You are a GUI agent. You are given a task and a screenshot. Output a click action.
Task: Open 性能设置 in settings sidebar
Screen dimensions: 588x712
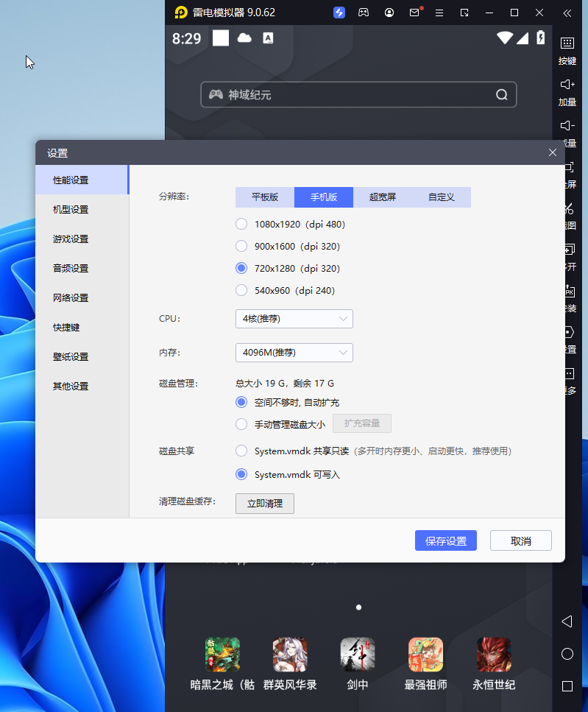(82, 180)
